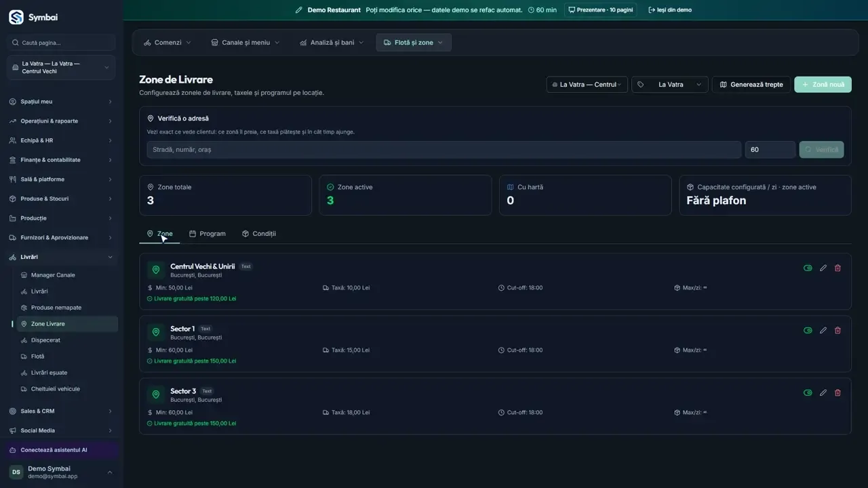Screen dimensions: 868x488
Task: Collapse the Livrări sidebar section
Action: tap(61, 257)
